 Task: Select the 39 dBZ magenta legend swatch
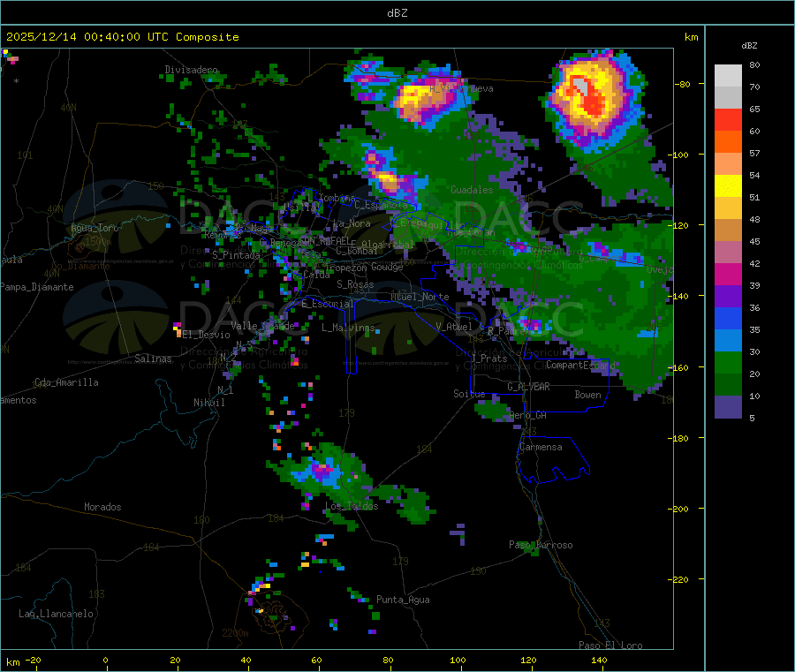click(728, 274)
